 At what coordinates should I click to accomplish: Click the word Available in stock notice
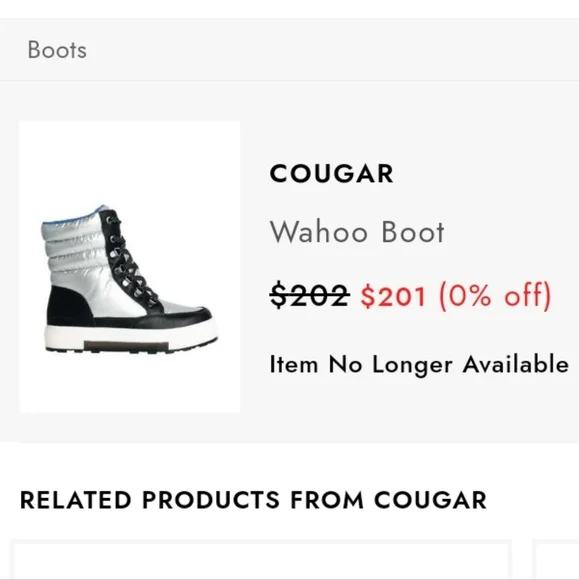pyautogui.click(x=516, y=364)
